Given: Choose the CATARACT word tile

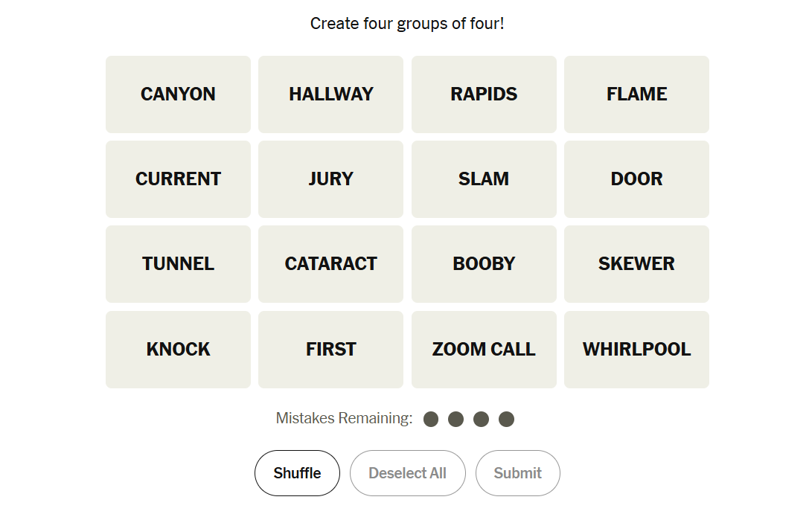Looking at the screenshot, I should tap(330, 264).
